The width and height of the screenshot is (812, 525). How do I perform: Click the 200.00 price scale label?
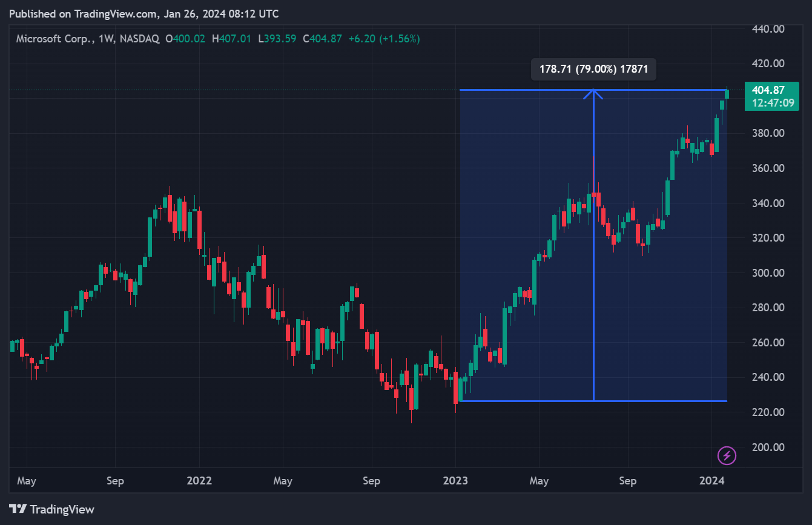pyautogui.click(x=768, y=447)
